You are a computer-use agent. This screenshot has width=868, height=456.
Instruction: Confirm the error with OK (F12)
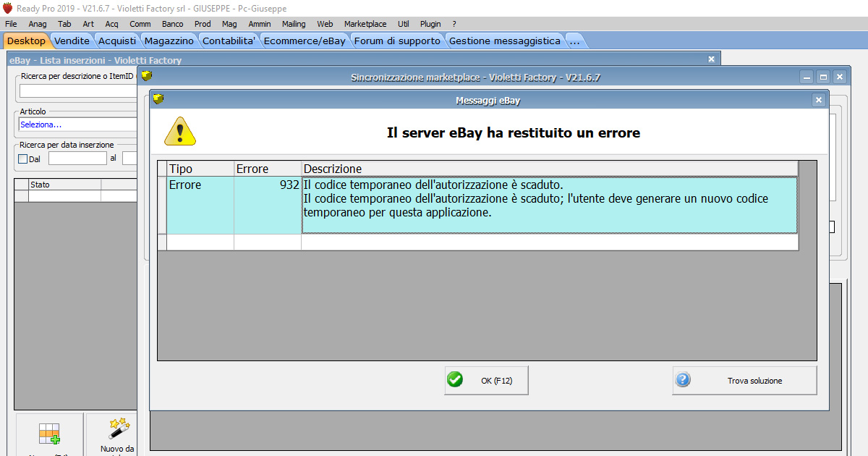click(486, 380)
